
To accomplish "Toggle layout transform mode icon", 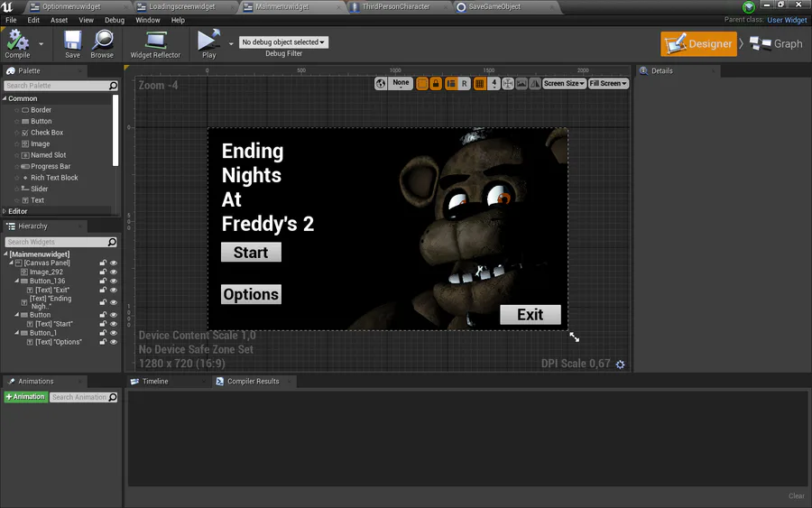I will coord(451,83).
